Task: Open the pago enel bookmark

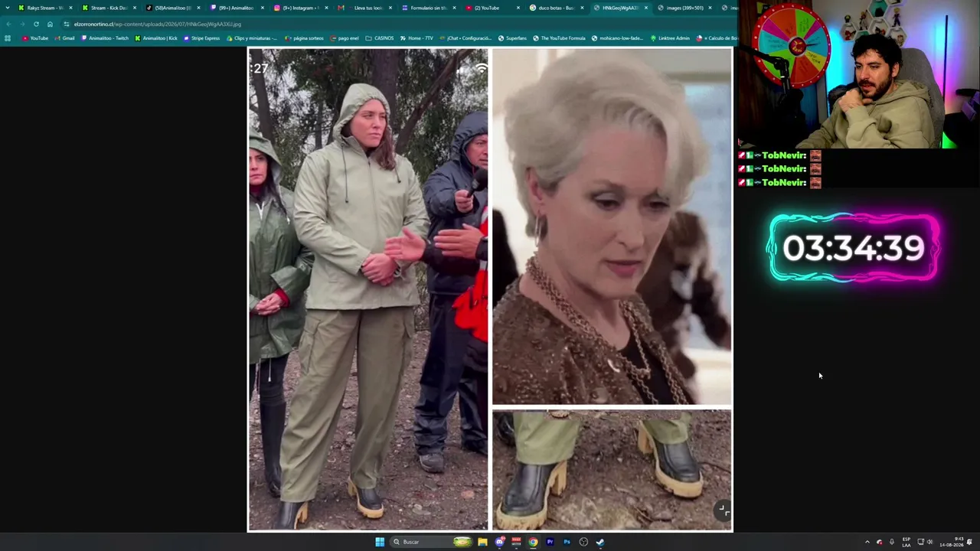Action: (x=345, y=38)
